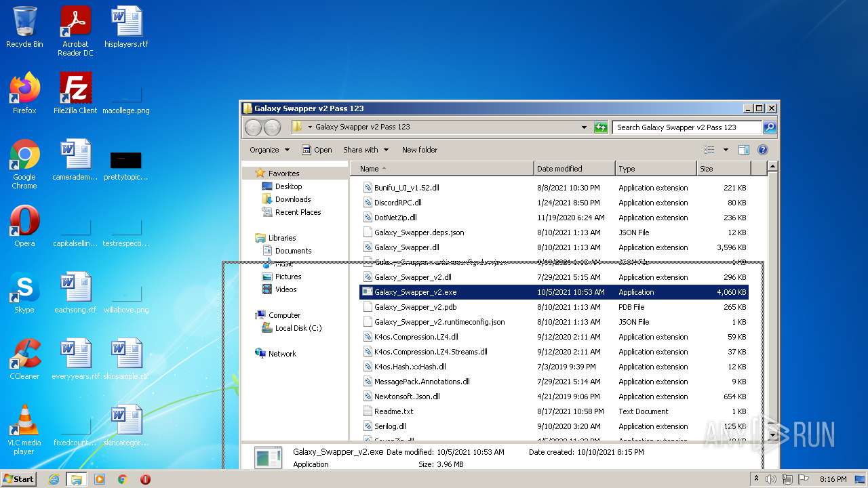The image size is (868, 488).
Task: Click the file list scroll up arrow
Action: click(772, 167)
